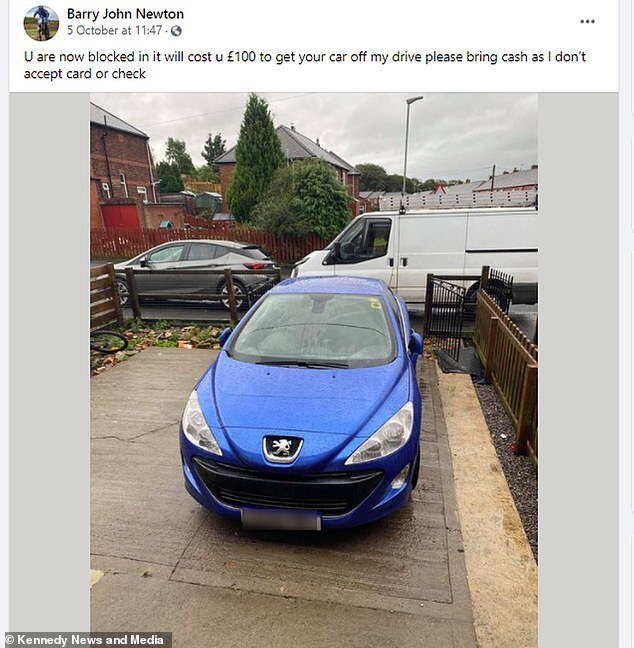Click the open black metal gate

tap(445, 315)
